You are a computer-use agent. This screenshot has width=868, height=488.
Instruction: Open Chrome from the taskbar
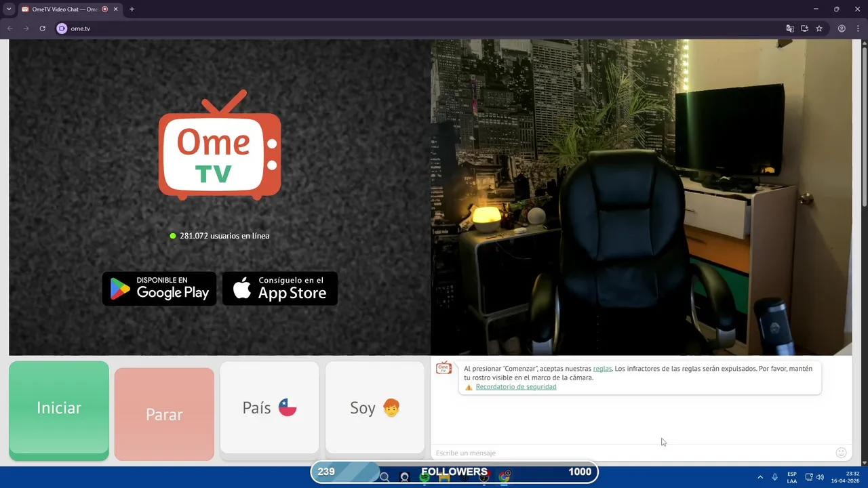tap(504, 477)
